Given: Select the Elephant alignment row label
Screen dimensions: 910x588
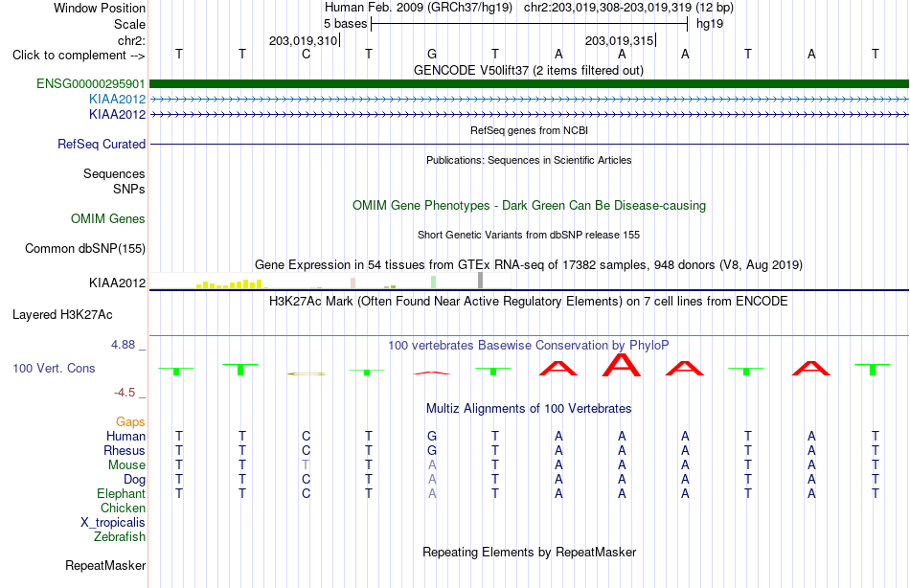Looking at the screenshot, I should (121, 493).
